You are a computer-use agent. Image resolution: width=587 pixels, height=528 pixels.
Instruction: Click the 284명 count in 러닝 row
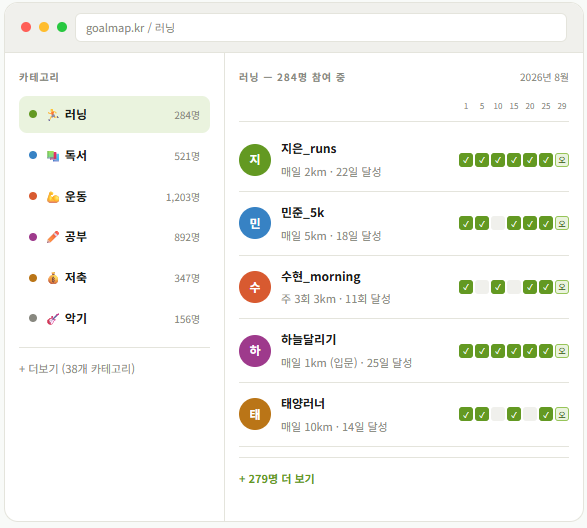point(187,115)
